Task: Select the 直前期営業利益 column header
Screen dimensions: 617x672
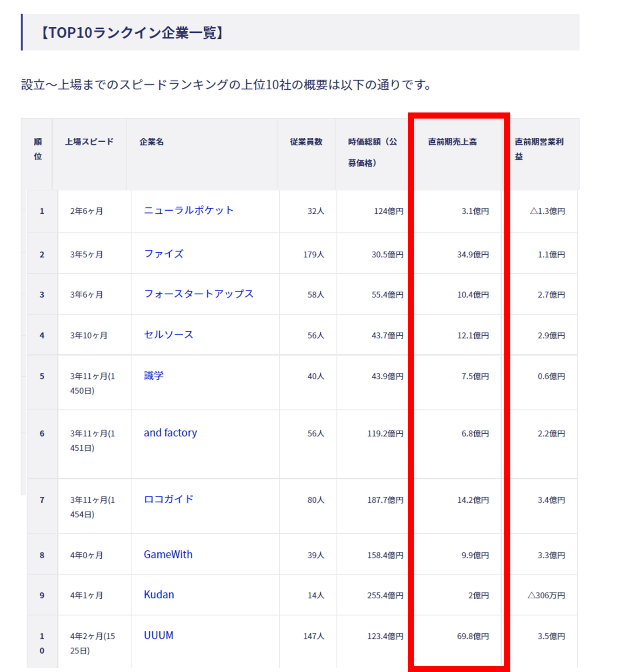Action: (x=539, y=149)
